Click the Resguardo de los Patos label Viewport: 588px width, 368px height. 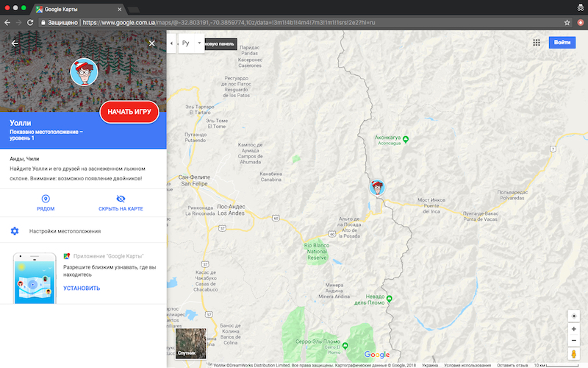(237, 87)
